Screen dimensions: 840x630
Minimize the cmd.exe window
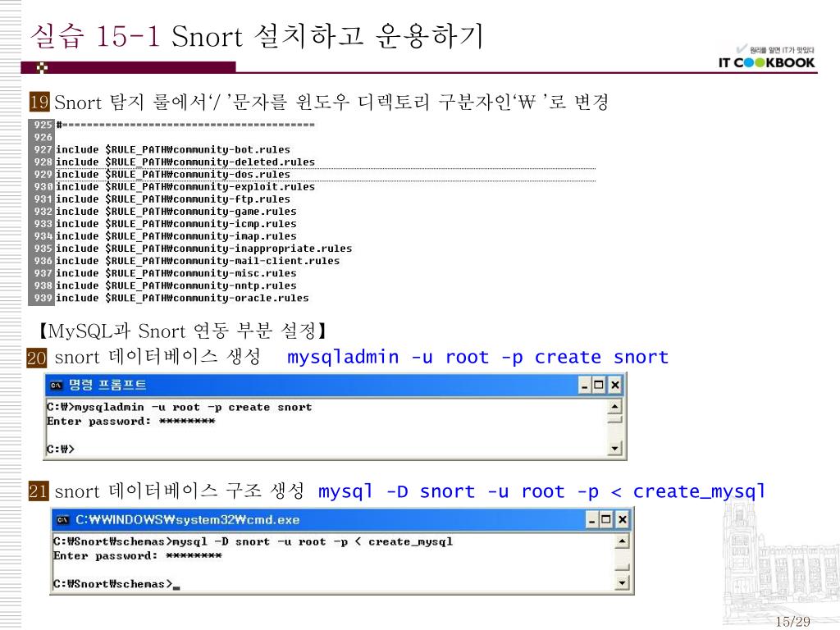click(x=592, y=519)
